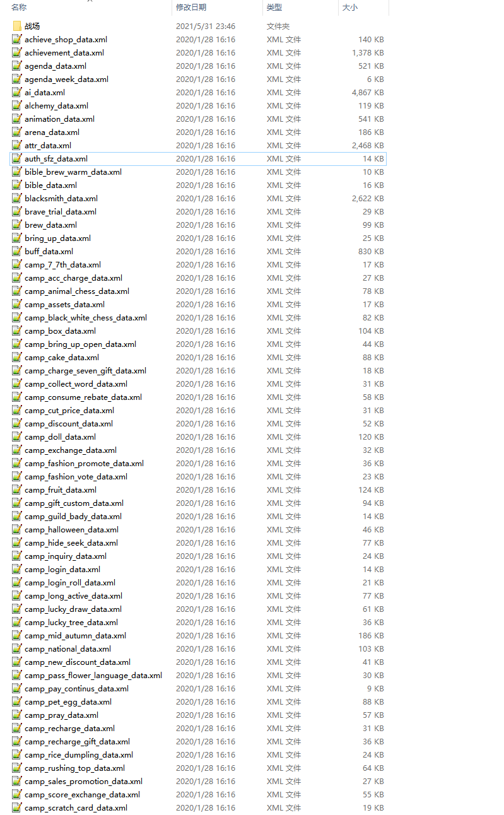Select the auth_sfz_data.xml file name
The height and width of the screenshot is (815, 504).
(x=56, y=159)
